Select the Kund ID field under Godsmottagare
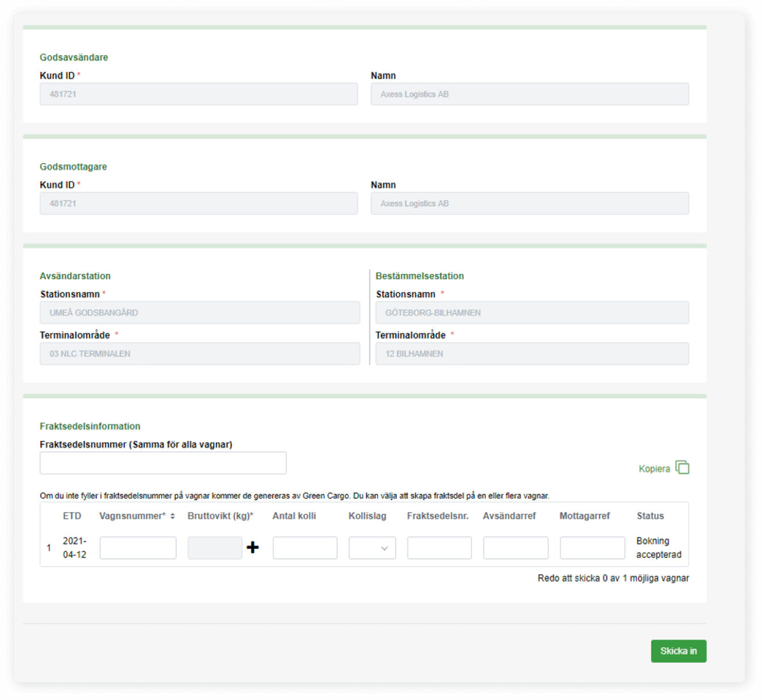Screen dimensions: 762x700 [x=198, y=203]
